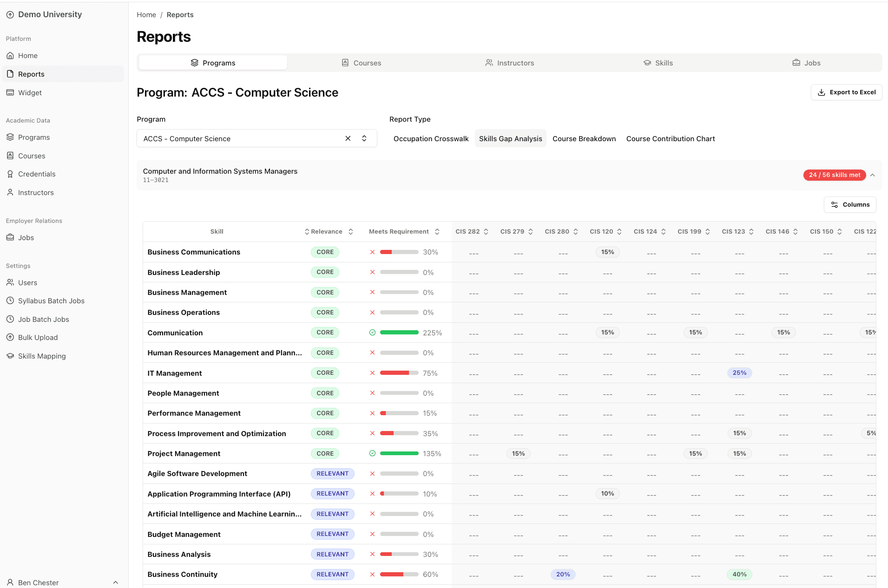888x588 pixels.
Task: Click the Columns settings sliders icon
Action: coord(835,205)
